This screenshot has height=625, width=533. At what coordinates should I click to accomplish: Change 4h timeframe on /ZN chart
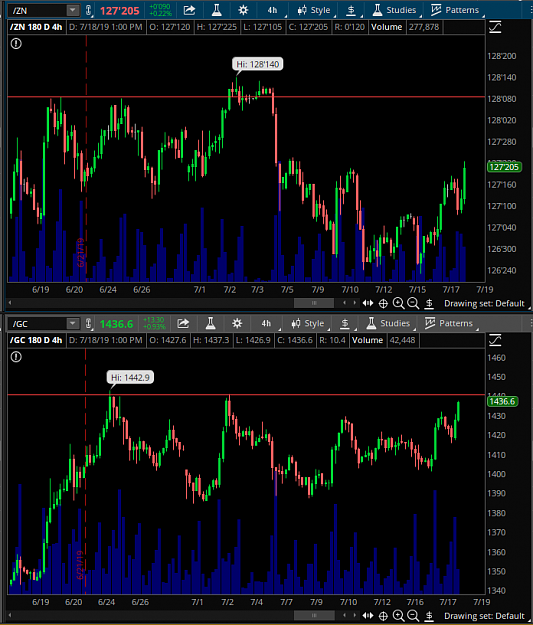(273, 10)
